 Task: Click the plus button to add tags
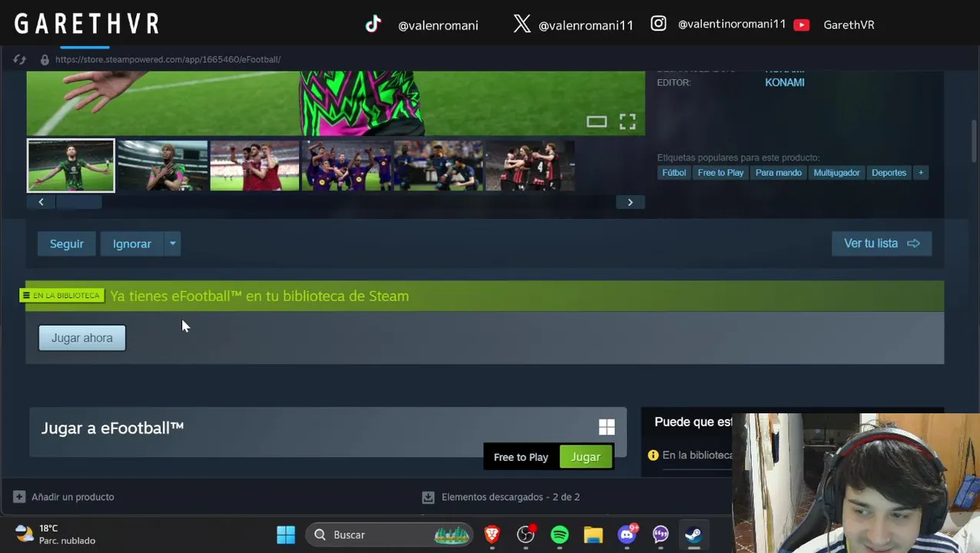[921, 173]
